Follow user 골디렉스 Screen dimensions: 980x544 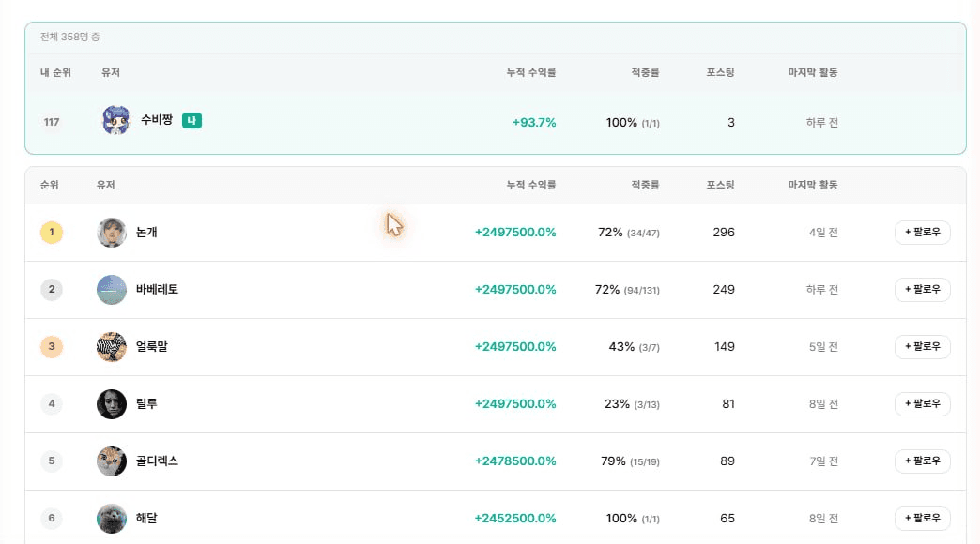click(923, 461)
